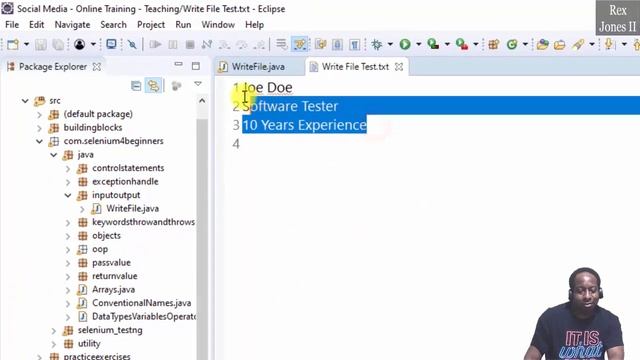Viewport: 640px width, 360px height.
Task: Open the File menu
Action: click(12, 25)
